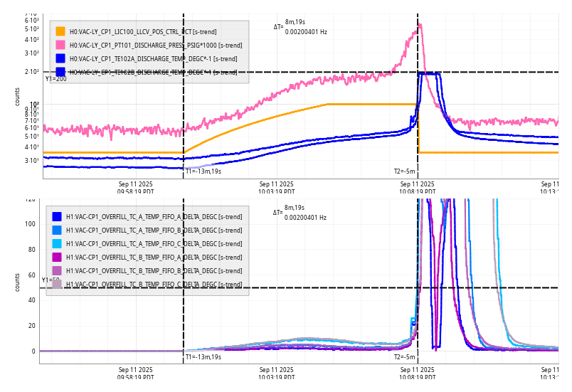This screenshot has height=392, width=572.
Task: Click the OVERFILL_TC_A_TEMP_FIFO_B legend color marker
Action: pyautogui.click(x=57, y=231)
